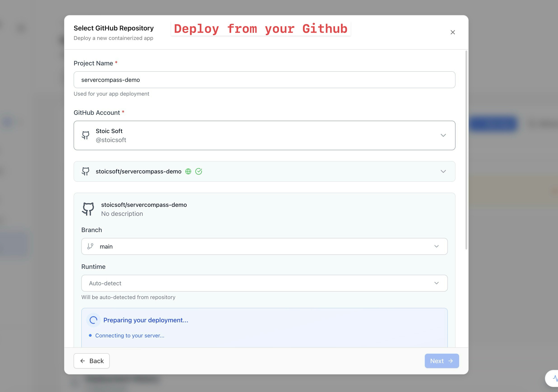558x392 pixels.
Task: Click the Connecting to your server status line
Action: click(130, 335)
